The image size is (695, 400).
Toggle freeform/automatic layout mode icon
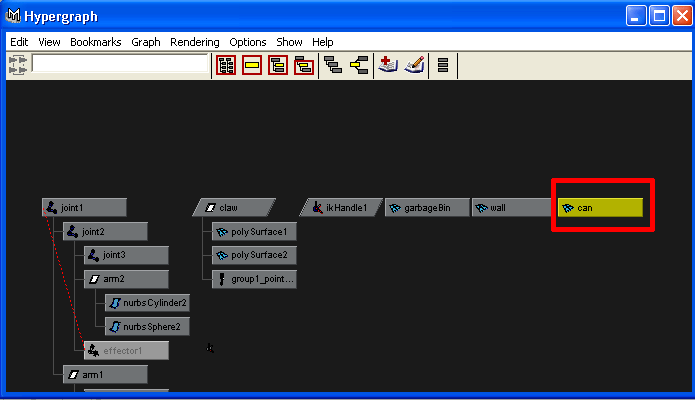pos(443,65)
